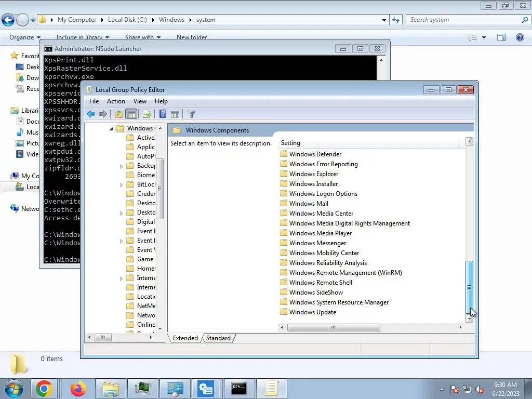This screenshot has width=532, height=399.
Task: Open the Action menu
Action: 116,101
